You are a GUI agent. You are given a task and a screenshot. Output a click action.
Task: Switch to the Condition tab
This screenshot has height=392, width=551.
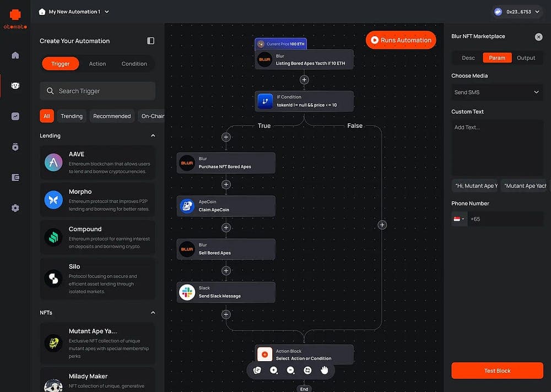coord(134,63)
